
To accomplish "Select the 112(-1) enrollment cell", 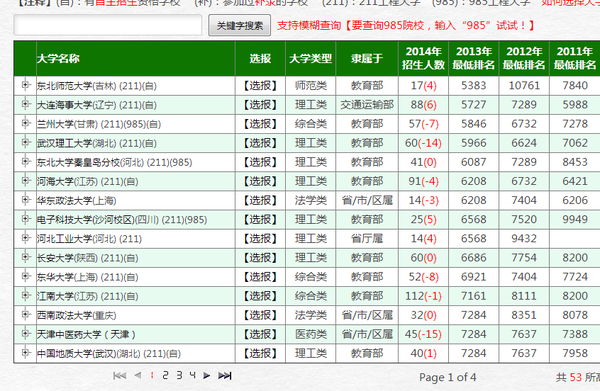I will 423,296.
